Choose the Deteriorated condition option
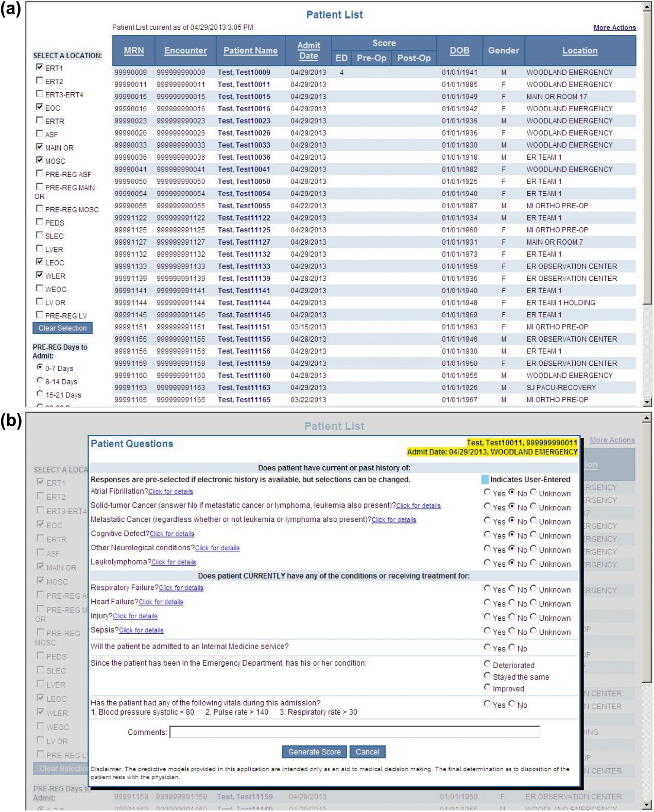 487,664
